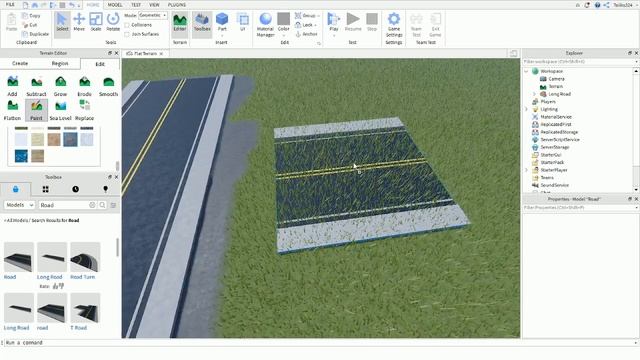The width and height of the screenshot is (640, 360).
Task: Click the Cut button
Action: (30, 25)
